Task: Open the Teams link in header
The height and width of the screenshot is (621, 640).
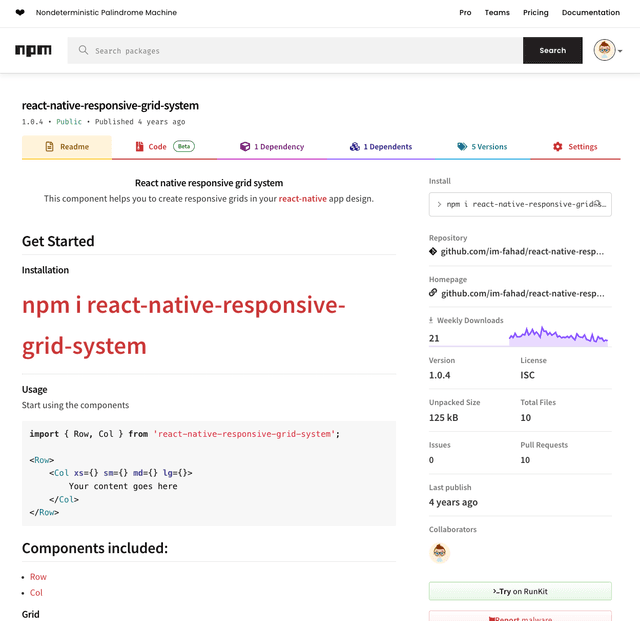Action: pyautogui.click(x=497, y=13)
